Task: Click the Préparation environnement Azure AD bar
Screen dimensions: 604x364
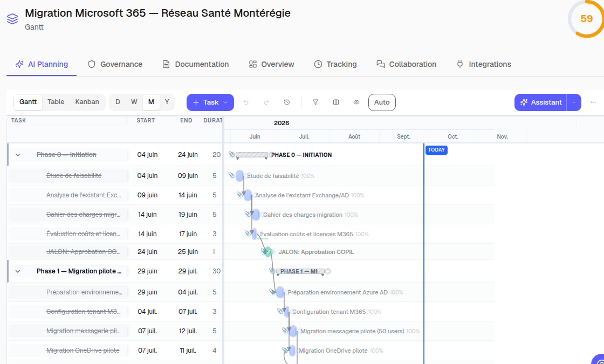Action: 280,292
